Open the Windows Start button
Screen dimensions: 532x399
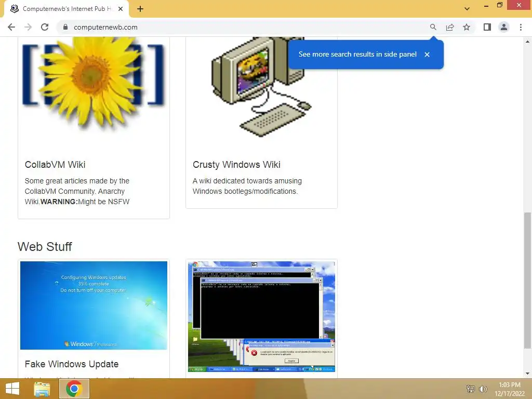coord(12,389)
